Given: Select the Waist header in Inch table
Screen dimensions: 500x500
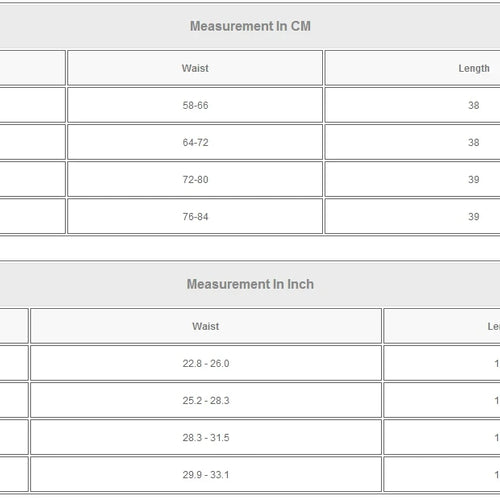Looking at the screenshot, I should (x=206, y=326).
